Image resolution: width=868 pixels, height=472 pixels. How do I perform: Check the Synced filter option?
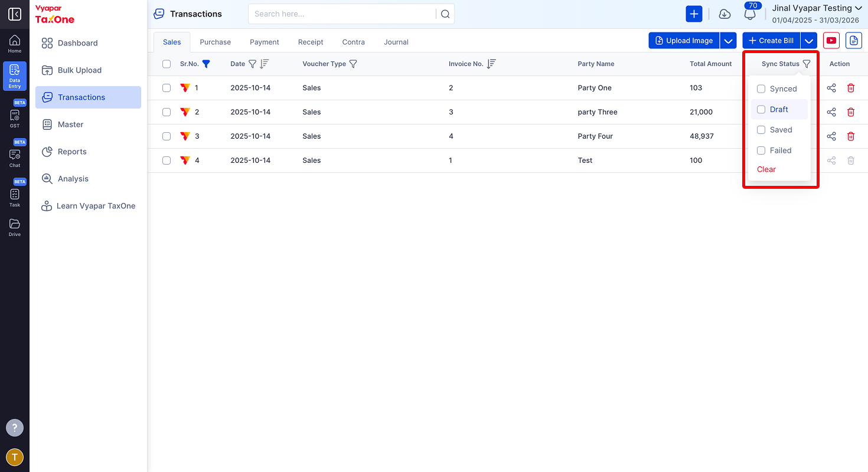(761, 88)
